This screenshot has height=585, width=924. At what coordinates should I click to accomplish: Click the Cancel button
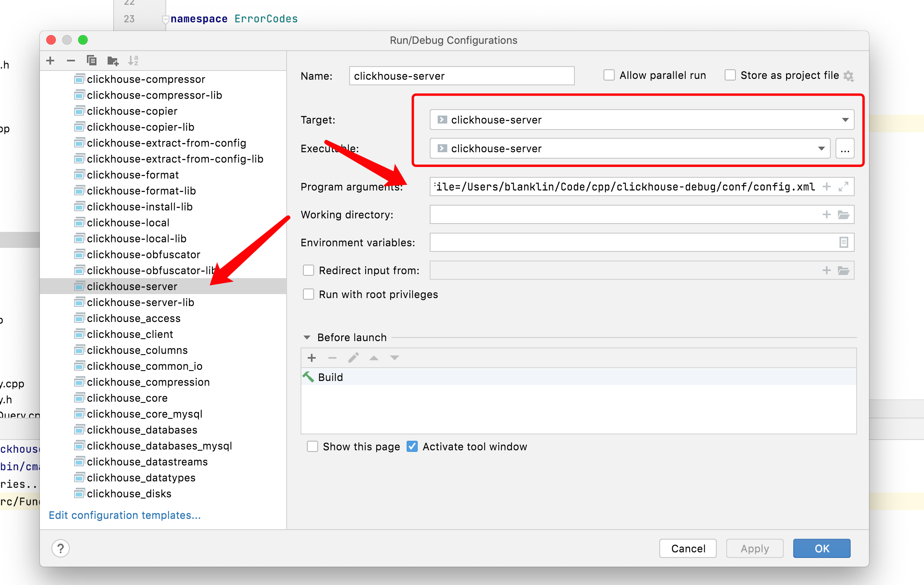click(x=688, y=548)
